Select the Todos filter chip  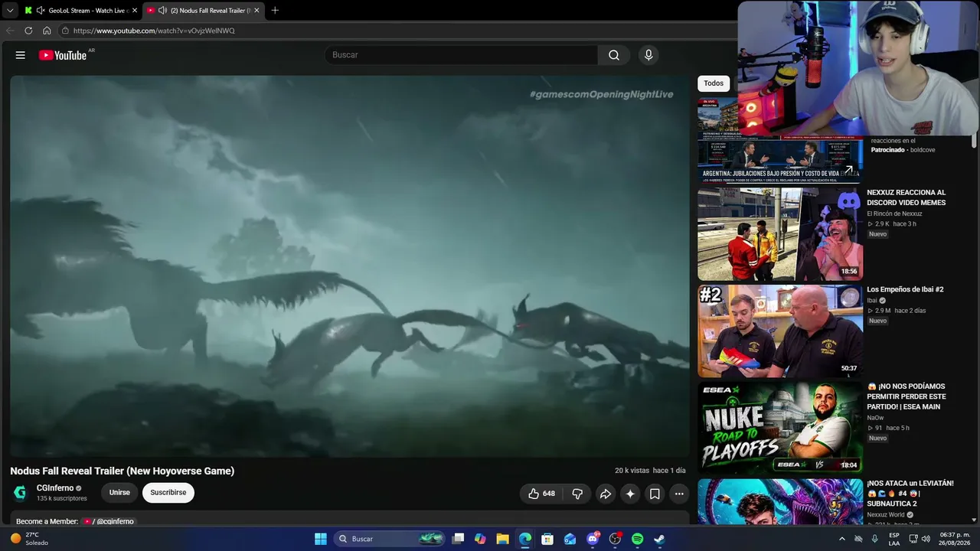pos(714,83)
